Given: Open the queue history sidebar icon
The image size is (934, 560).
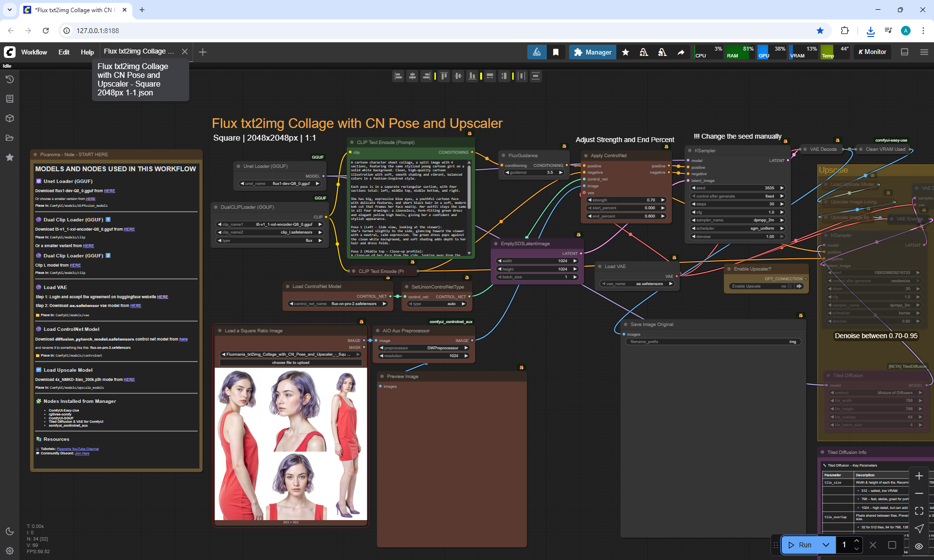Looking at the screenshot, I should click(9, 79).
